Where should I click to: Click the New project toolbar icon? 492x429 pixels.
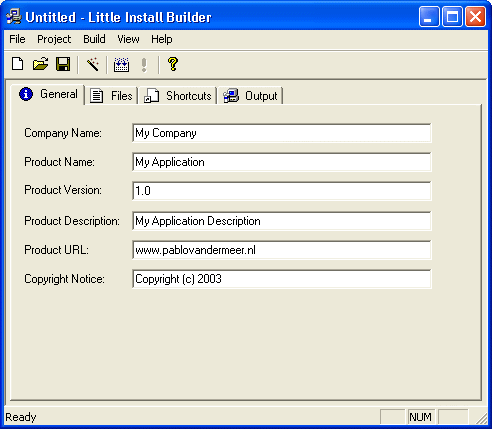[x=18, y=64]
